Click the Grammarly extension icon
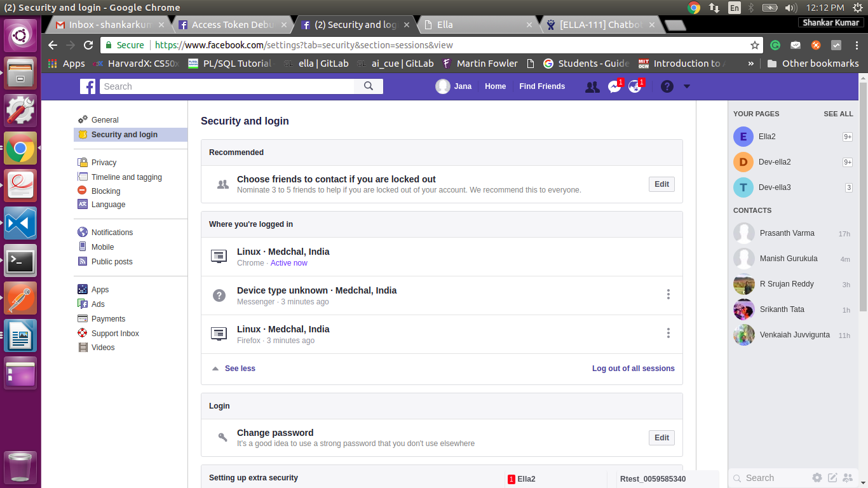The width and height of the screenshot is (868, 488). click(x=775, y=45)
